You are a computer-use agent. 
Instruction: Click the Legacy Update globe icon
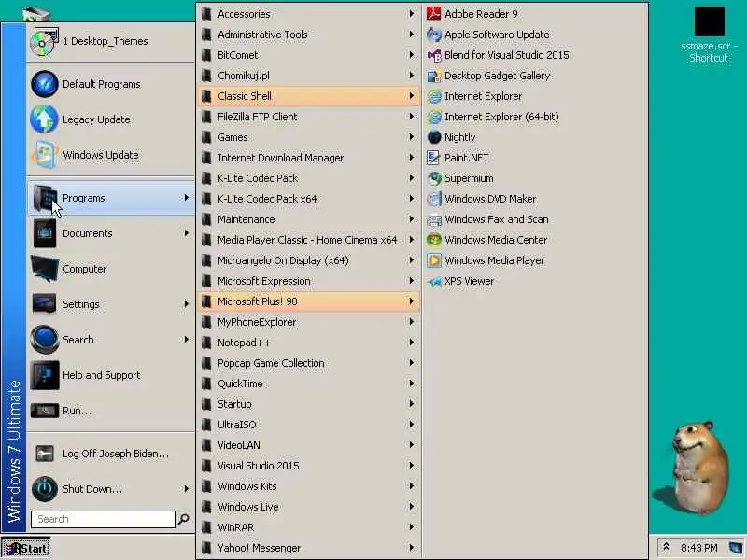tap(44, 119)
